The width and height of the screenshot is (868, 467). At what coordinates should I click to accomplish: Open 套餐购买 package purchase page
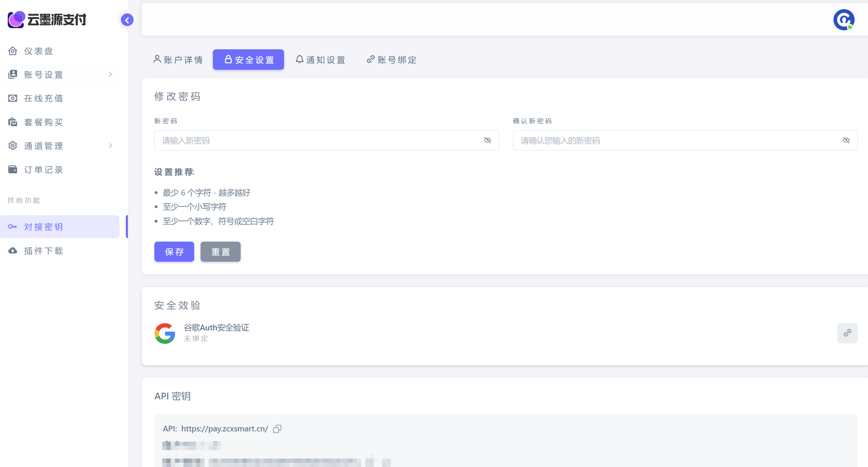[x=60, y=122]
